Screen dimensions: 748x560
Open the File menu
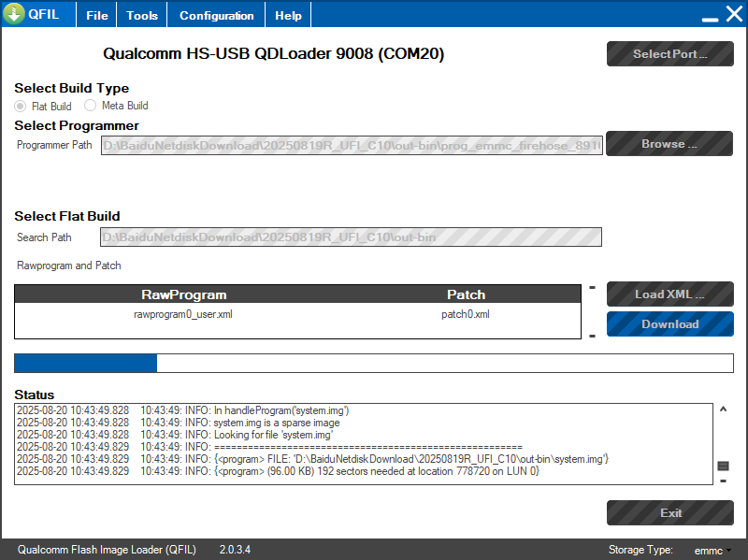tap(97, 16)
